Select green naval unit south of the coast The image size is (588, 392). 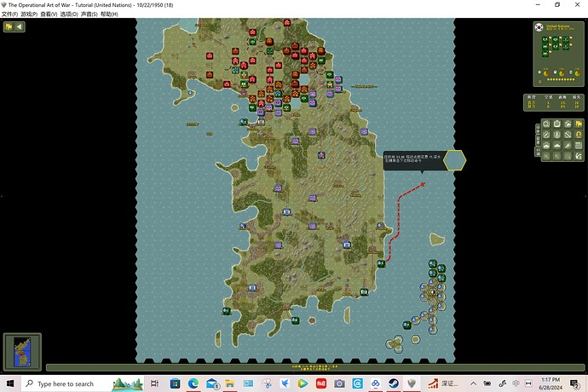click(x=296, y=320)
